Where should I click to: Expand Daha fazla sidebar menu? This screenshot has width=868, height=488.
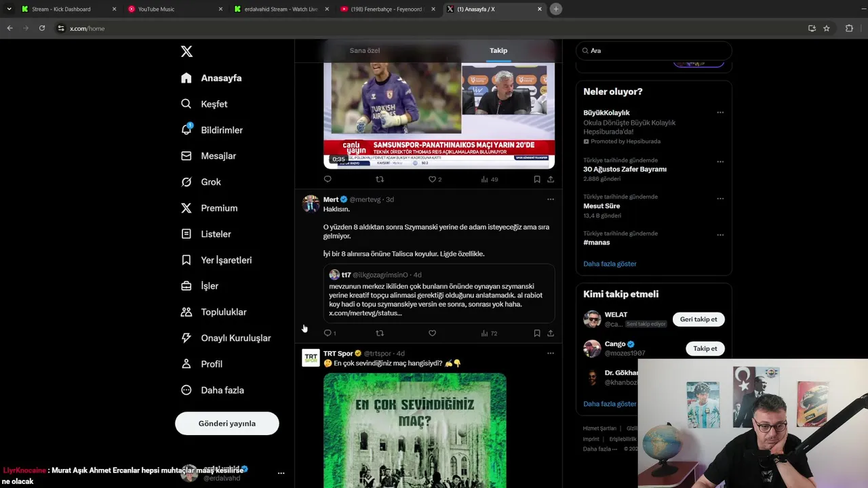click(x=212, y=390)
